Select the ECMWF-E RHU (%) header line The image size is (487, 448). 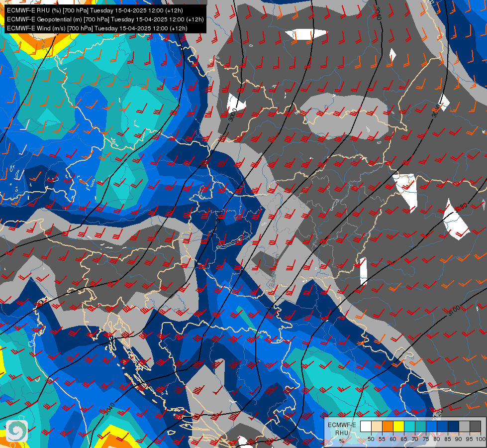[95, 10]
